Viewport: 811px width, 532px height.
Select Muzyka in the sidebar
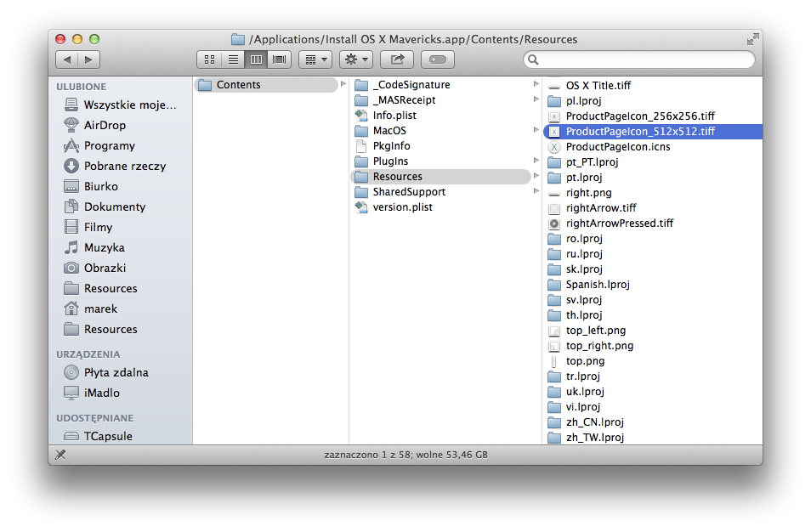pos(104,247)
